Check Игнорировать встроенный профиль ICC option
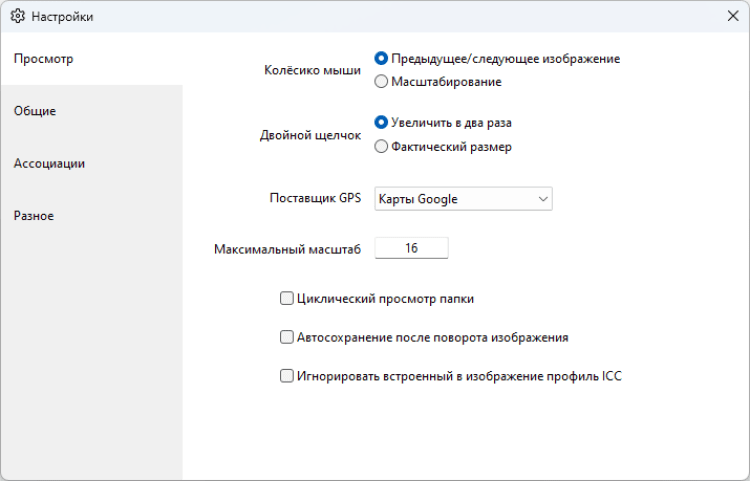Viewport: 750px width, 481px height. tap(287, 377)
